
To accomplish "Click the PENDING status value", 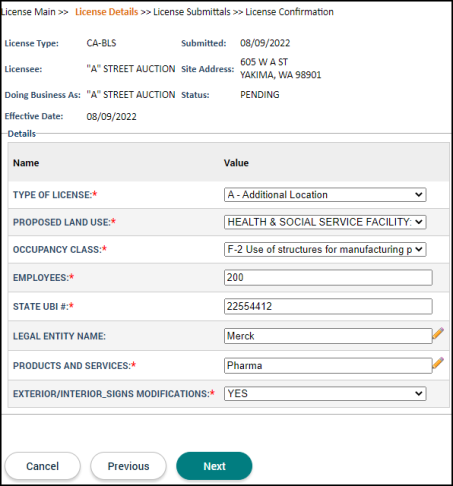I will pyautogui.click(x=260, y=95).
